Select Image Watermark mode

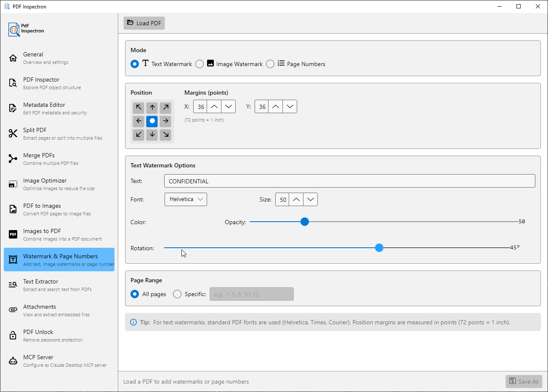[200, 64]
